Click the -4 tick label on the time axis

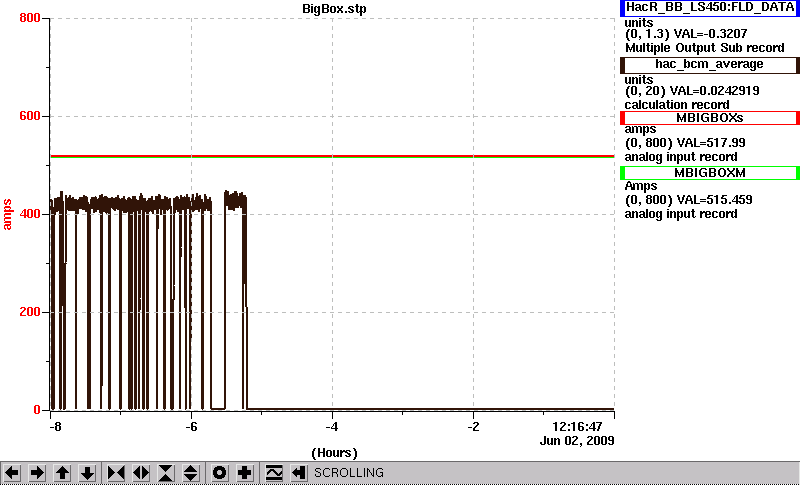[x=332, y=427]
